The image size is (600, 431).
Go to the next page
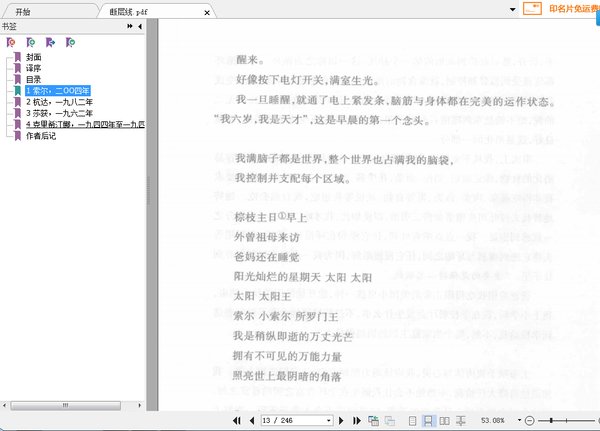pos(341,421)
